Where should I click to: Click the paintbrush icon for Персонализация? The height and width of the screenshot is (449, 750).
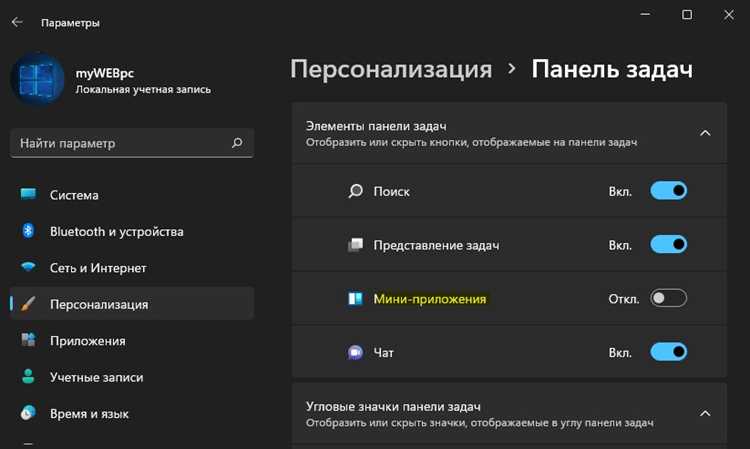[28, 303]
